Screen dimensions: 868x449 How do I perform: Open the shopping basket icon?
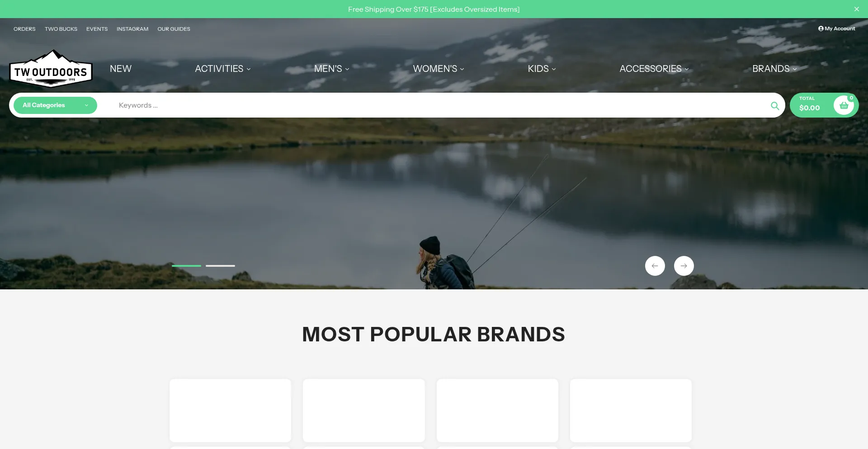(x=843, y=105)
